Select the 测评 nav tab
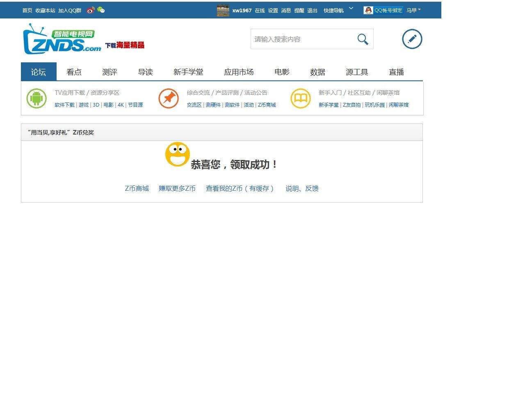525x420 pixels. [110, 72]
